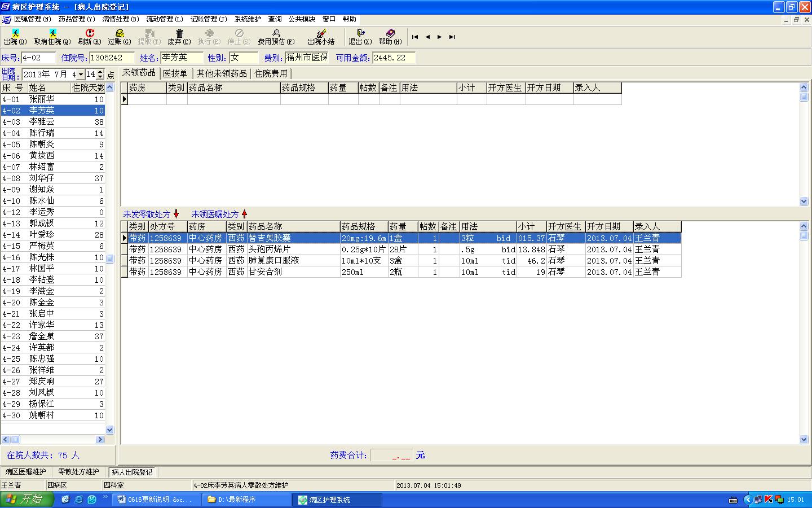Open 窗口 menu
Screen dimensions: 812x508
coord(329,19)
